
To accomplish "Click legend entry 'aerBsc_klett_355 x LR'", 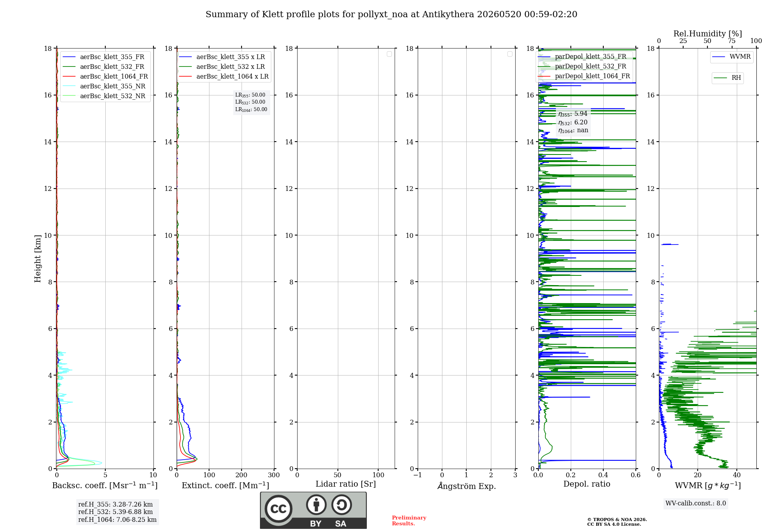I will (x=222, y=57).
